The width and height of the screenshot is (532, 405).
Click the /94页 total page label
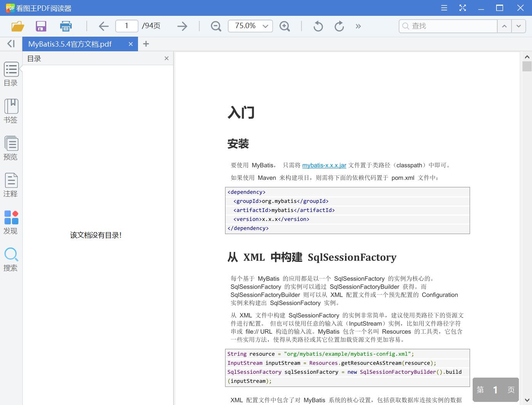(151, 26)
